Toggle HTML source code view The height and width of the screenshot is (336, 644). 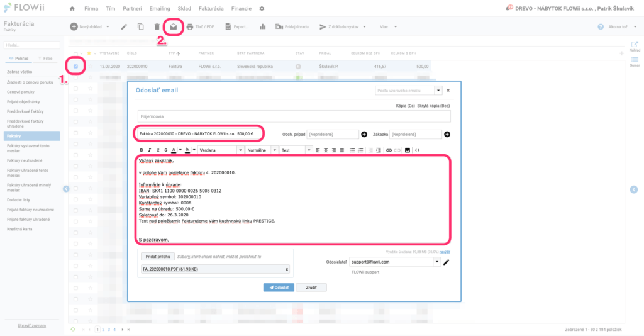418,150
